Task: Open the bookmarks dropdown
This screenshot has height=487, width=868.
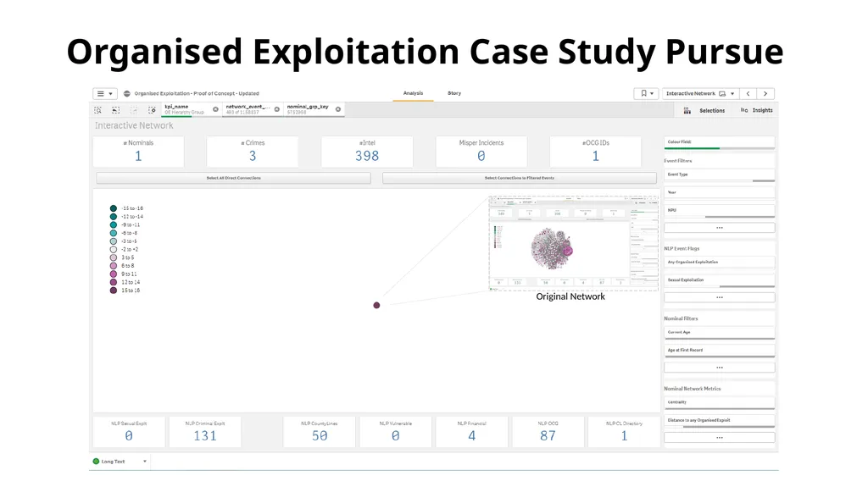Action: 646,93
